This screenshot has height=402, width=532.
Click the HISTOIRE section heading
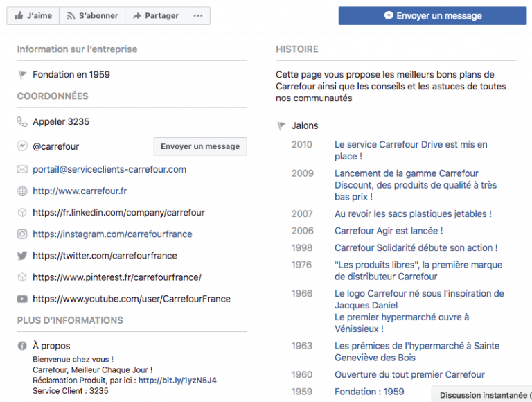[297, 49]
